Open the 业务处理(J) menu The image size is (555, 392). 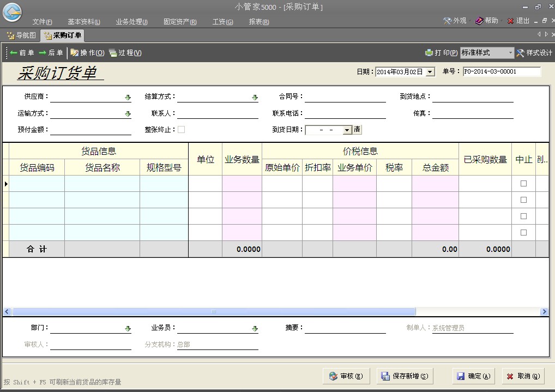pyautogui.click(x=132, y=22)
